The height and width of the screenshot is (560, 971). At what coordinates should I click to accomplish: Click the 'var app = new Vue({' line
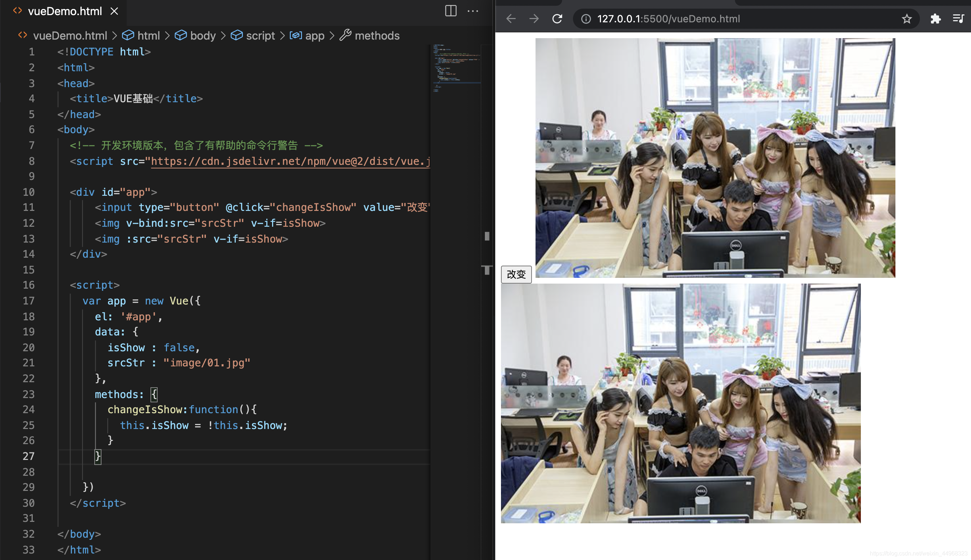141,301
